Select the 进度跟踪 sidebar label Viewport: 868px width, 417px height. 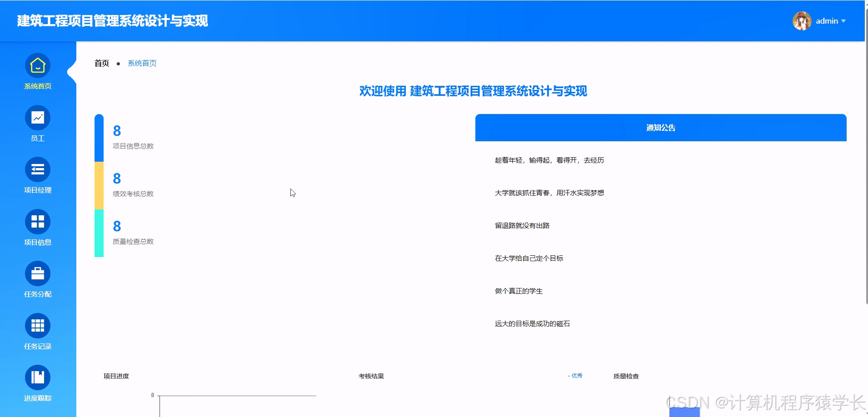(x=38, y=398)
